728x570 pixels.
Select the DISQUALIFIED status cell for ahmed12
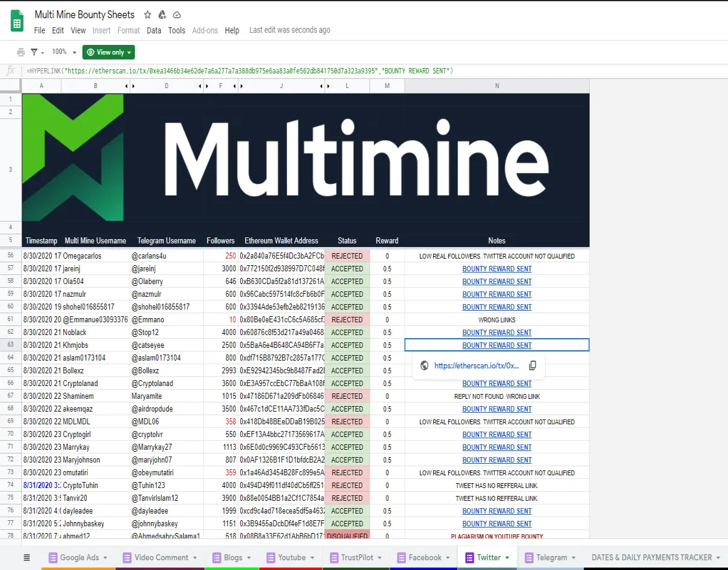pyautogui.click(x=347, y=535)
